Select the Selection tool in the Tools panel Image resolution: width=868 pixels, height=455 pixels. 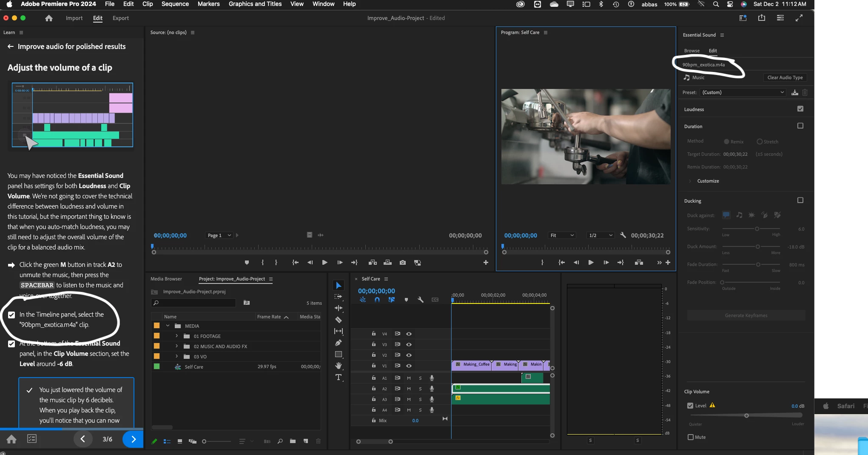[x=339, y=285]
